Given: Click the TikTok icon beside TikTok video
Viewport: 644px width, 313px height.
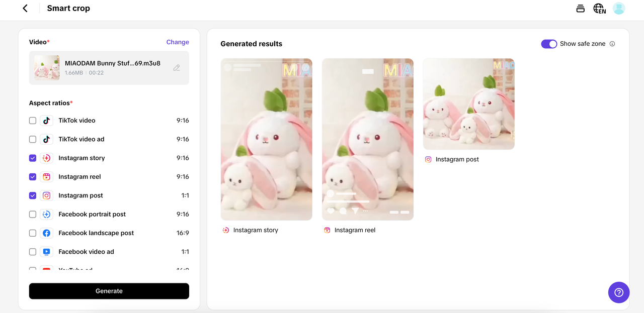Looking at the screenshot, I should [46, 121].
